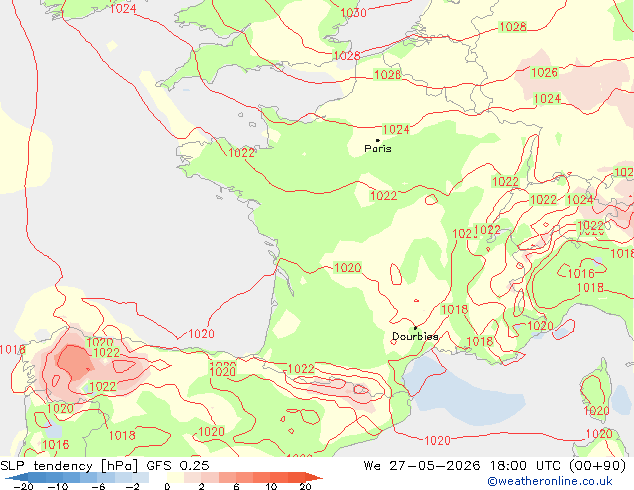Click the "We 27-05-2026 18:00 UTC (00+90)" timestamp

(x=495, y=466)
